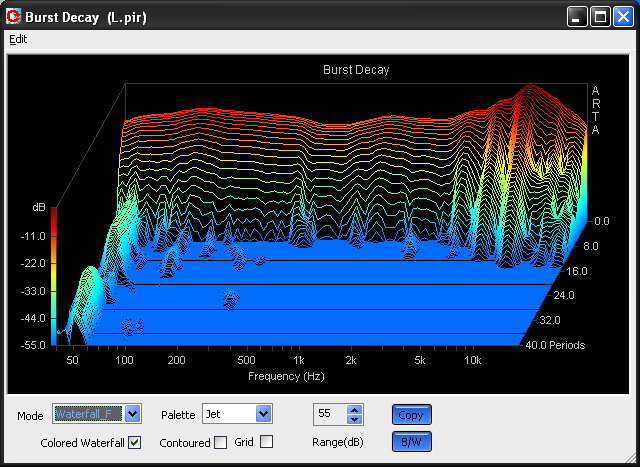Click the 8.0 periods axis label

(591, 246)
